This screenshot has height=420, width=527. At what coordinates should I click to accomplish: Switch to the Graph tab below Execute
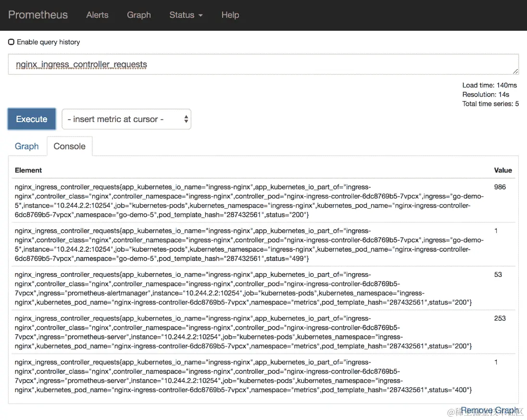(x=27, y=146)
